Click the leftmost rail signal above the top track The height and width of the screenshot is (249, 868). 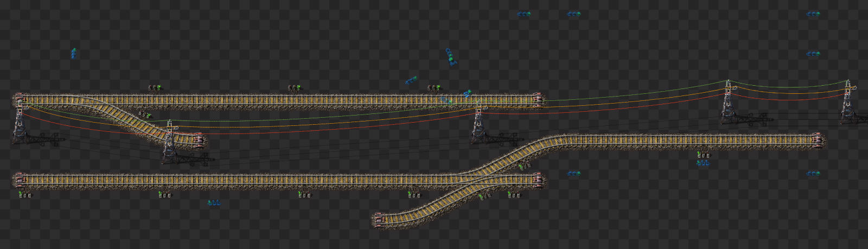point(155,87)
